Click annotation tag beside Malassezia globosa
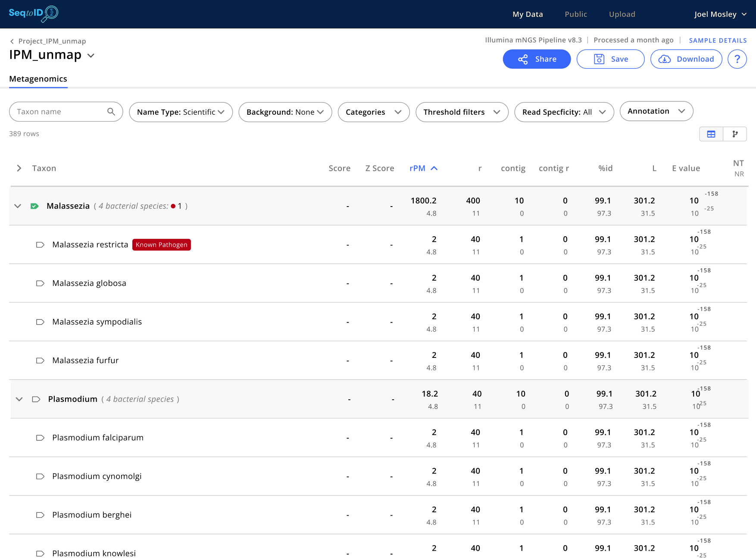Image resolution: width=756 pixels, height=558 pixels. pos(40,283)
